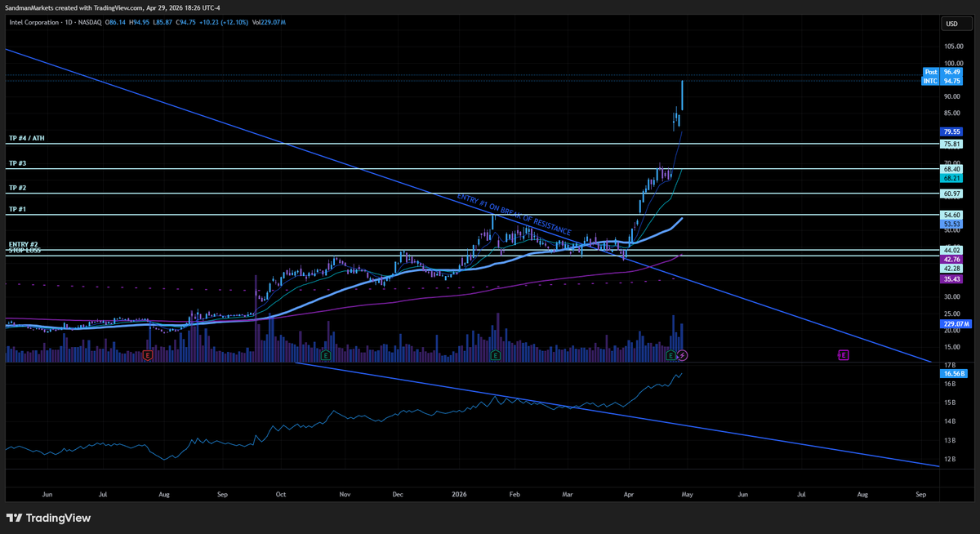Select the TP #3 line label

pos(18,164)
